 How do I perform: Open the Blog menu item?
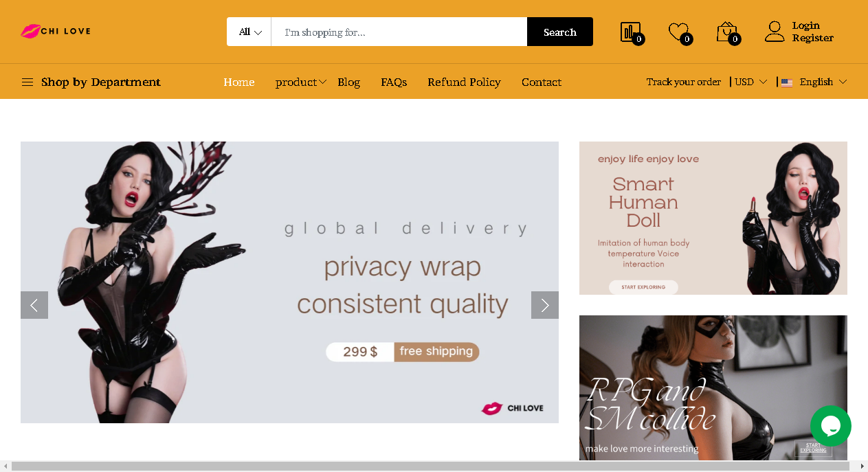348,82
